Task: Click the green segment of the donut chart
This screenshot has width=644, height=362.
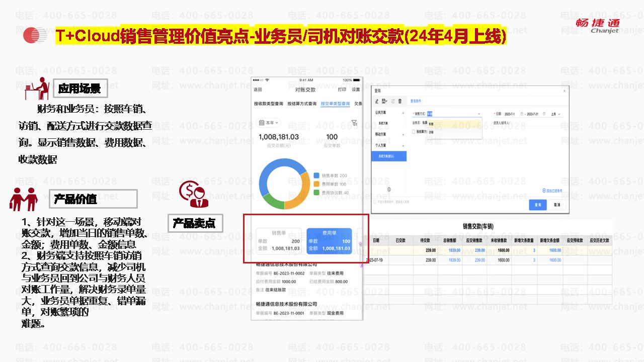Action: coord(272,201)
